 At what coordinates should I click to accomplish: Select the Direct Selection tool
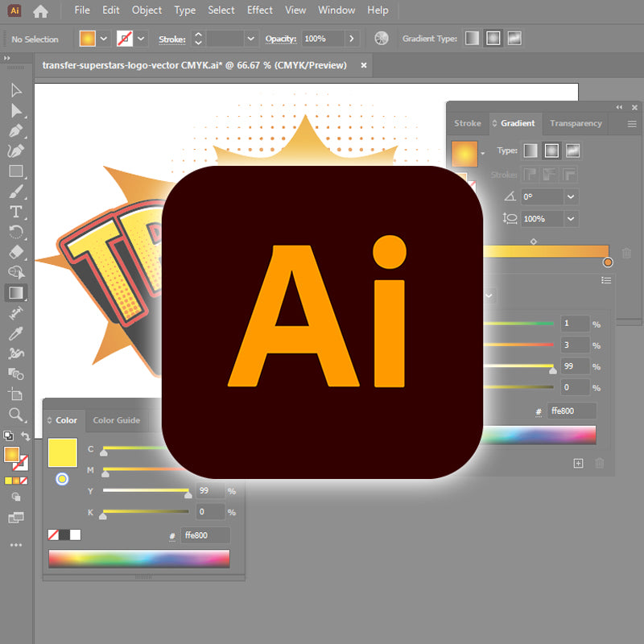coord(16,110)
